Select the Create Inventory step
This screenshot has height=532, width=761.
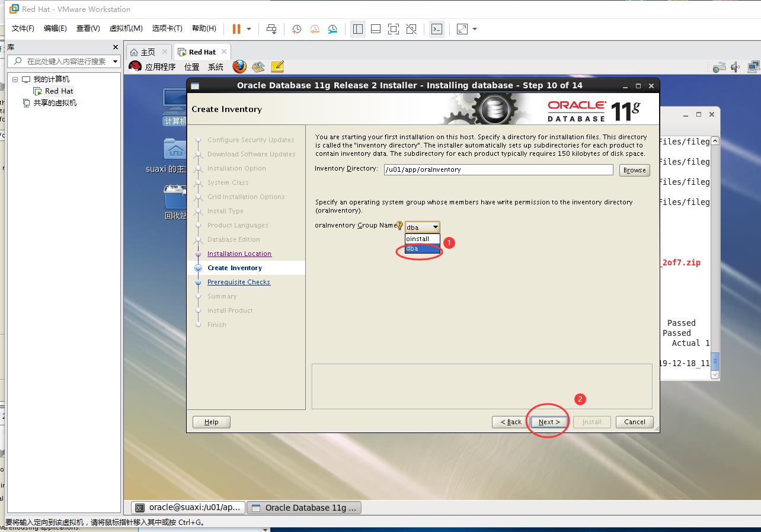235,268
